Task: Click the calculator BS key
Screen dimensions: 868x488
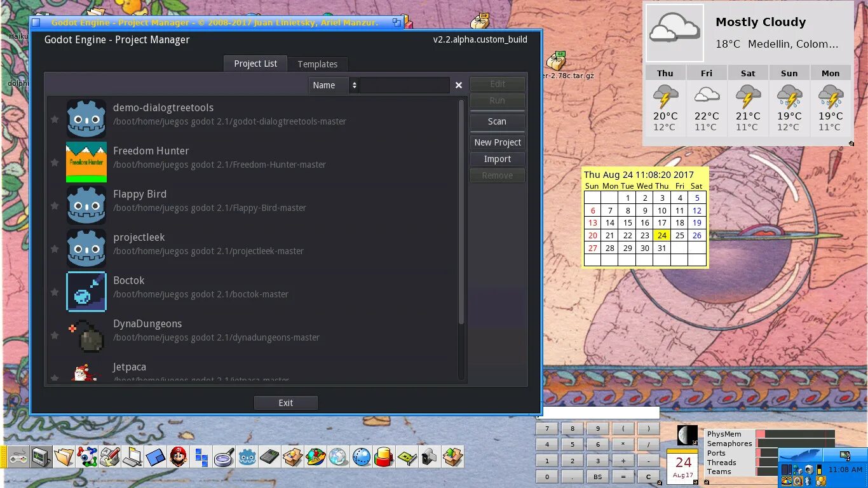Action: [598, 477]
